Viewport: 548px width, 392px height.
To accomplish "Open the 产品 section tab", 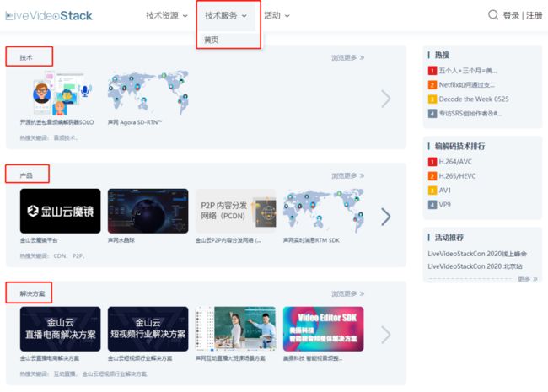I will tap(26, 175).
